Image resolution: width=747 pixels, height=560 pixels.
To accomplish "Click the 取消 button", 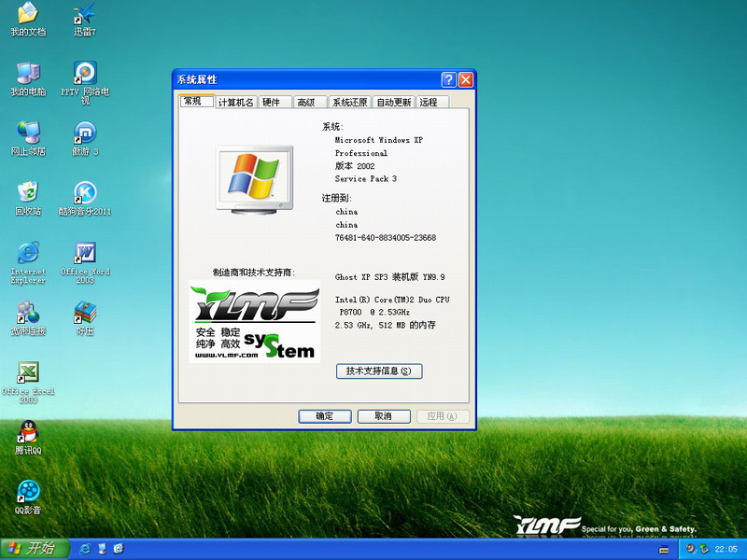I will [x=382, y=416].
